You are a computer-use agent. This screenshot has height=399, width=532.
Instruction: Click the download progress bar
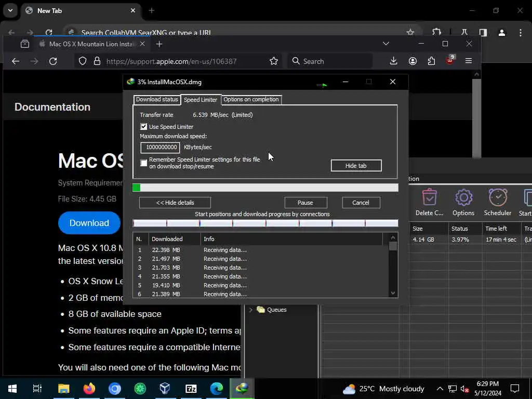(265, 188)
